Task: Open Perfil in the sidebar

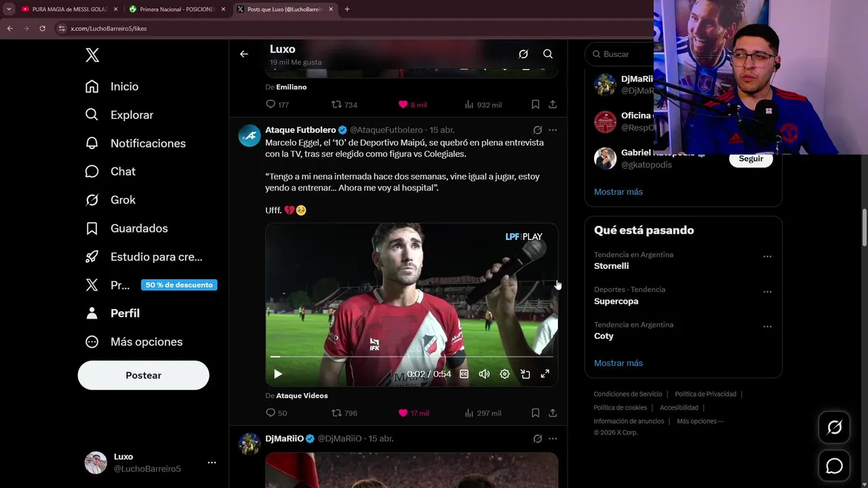Action: (x=113, y=313)
